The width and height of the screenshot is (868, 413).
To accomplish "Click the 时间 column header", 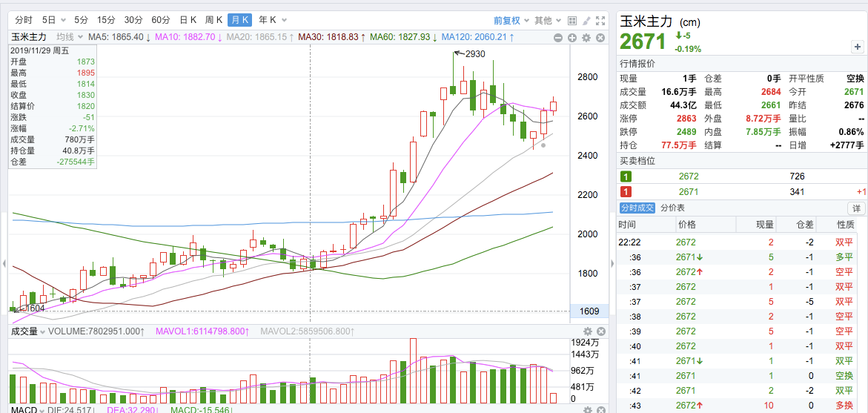I will pos(627,225).
